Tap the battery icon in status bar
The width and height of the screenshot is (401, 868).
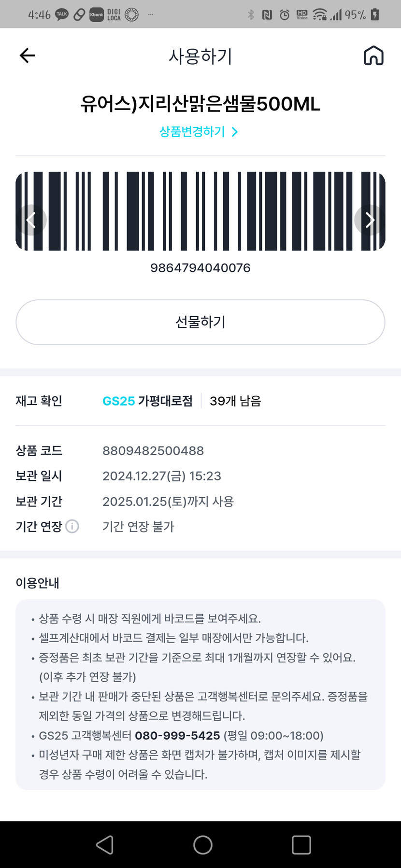[375, 14]
